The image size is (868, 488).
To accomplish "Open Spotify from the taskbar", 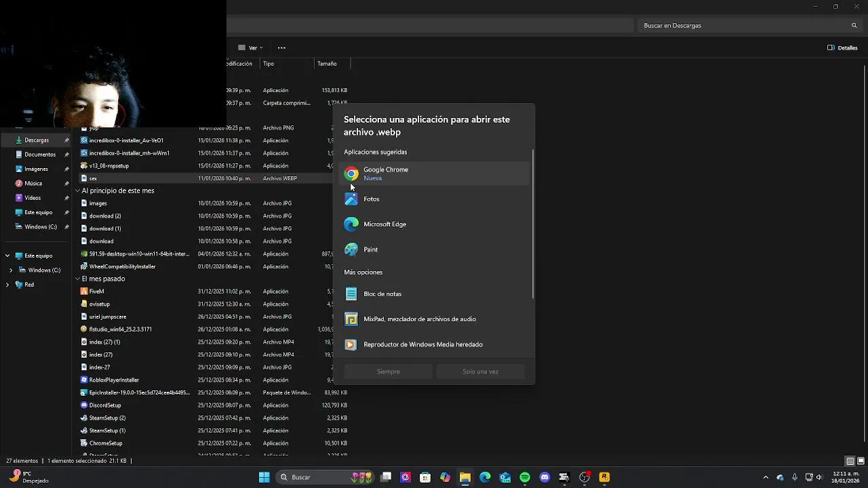I will 525,477.
